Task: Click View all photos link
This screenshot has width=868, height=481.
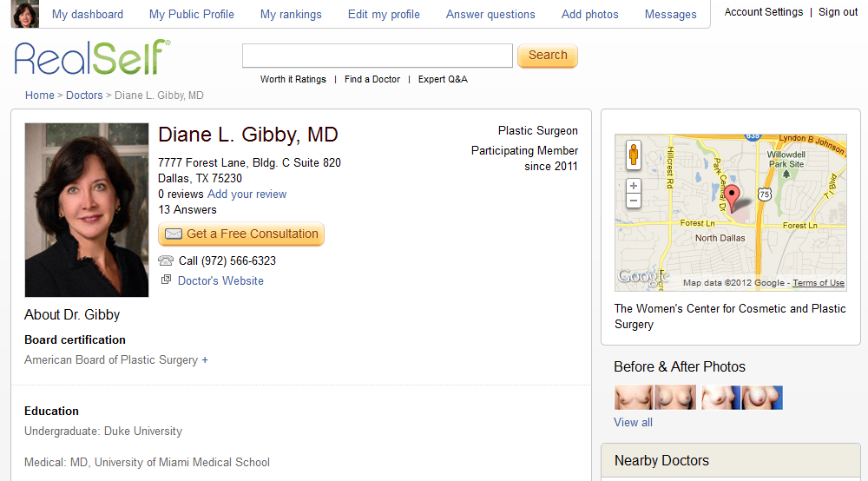Action: point(633,423)
